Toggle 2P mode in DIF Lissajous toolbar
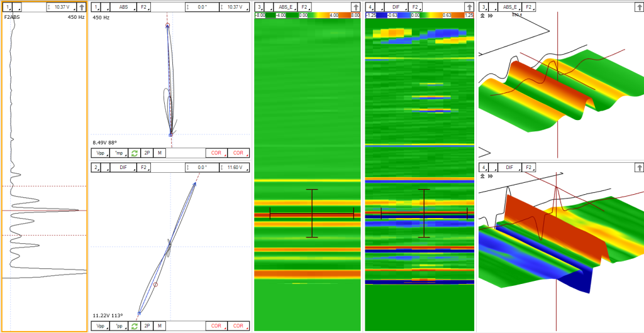The image size is (644, 333). point(147,326)
